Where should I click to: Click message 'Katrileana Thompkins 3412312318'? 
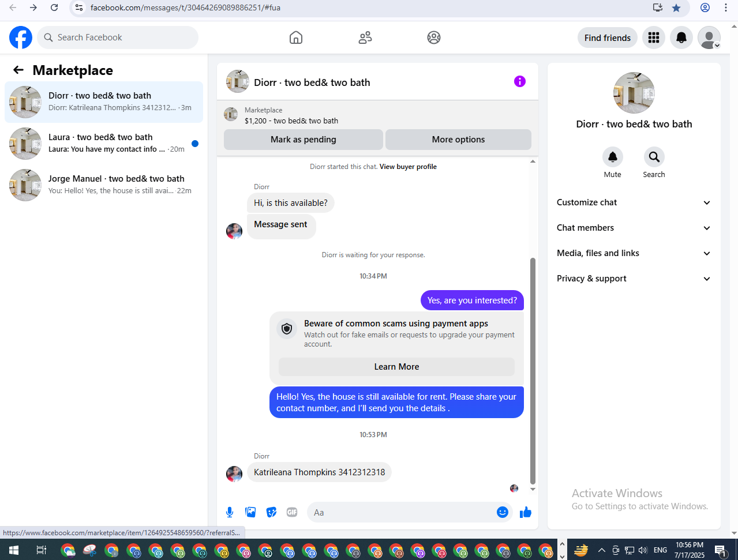tap(319, 472)
